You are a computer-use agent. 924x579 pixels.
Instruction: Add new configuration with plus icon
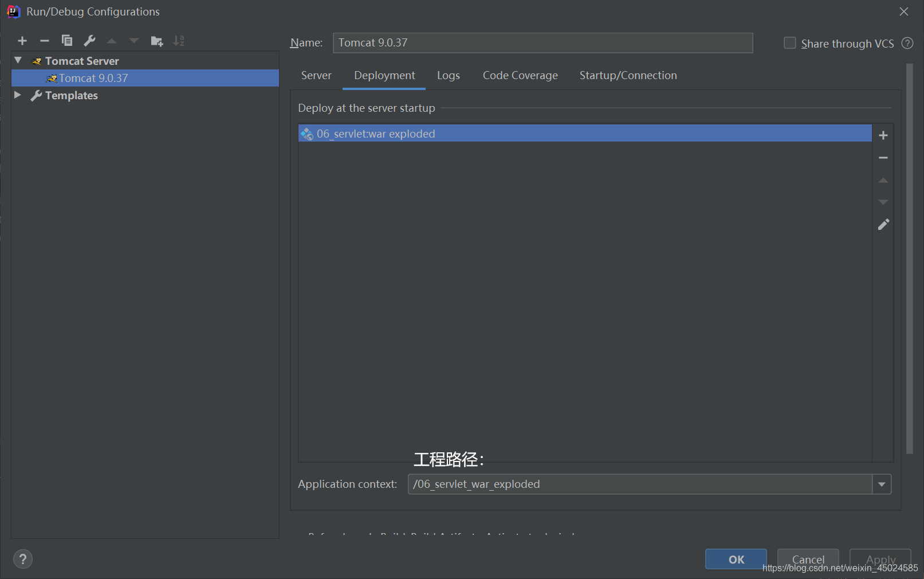(x=22, y=41)
